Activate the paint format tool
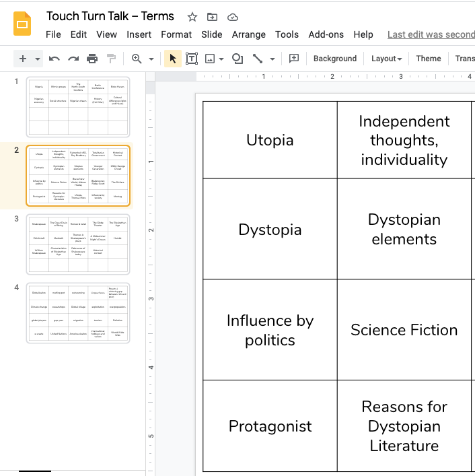This screenshot has height=476, width=475. point(111,59)
